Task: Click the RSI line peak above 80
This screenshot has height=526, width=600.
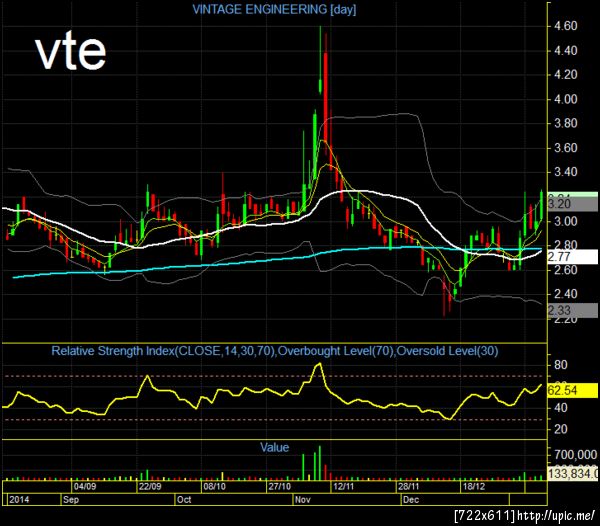Action: (x=319, y=365)
